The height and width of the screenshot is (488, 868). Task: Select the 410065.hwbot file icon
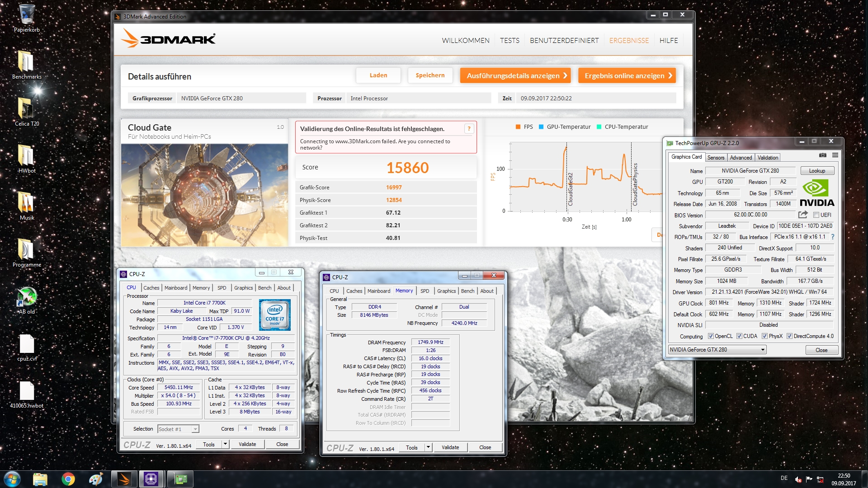point(27,395)
